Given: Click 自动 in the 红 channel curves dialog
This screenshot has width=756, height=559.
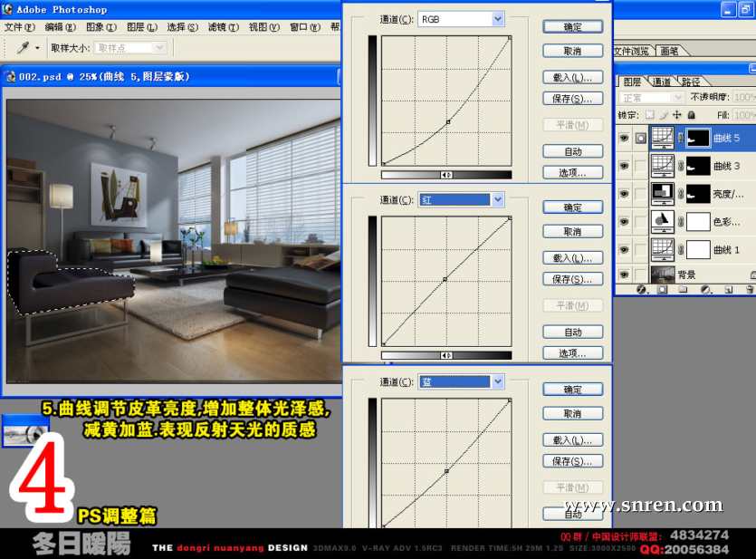Looking at the screenshot, I should [573, 332].
